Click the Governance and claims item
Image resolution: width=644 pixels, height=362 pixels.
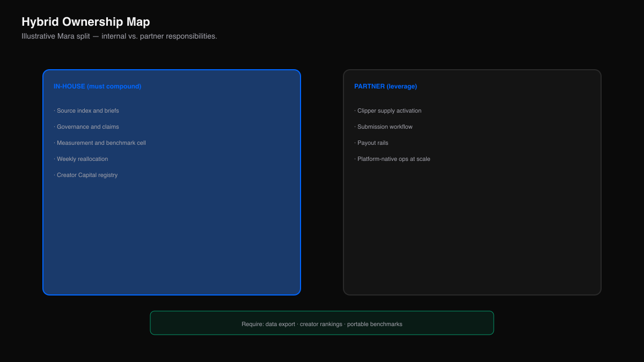click(86, 127)
